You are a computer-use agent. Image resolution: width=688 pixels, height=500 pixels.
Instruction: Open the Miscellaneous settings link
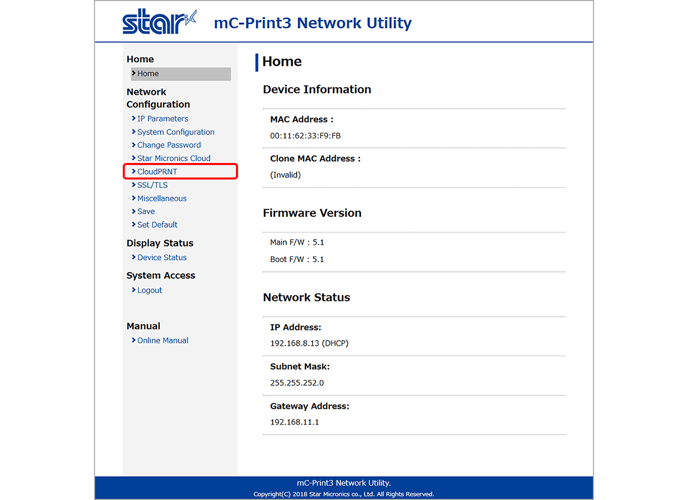[x=161, y=198]
